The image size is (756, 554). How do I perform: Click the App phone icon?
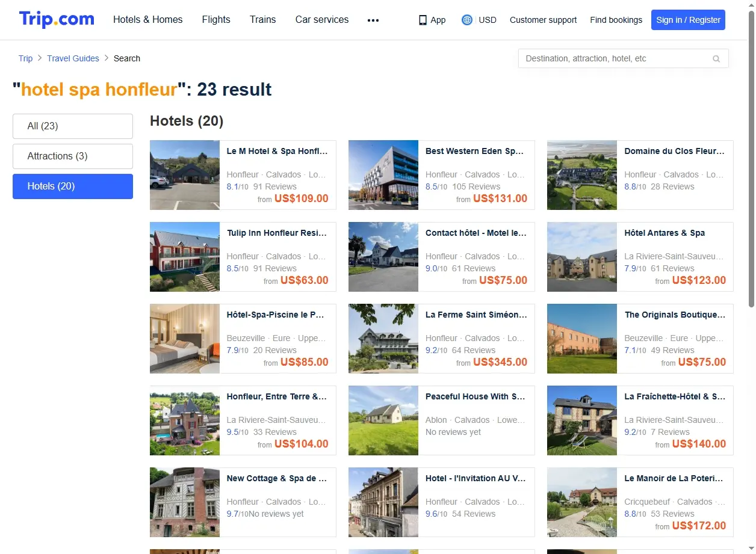423,20
